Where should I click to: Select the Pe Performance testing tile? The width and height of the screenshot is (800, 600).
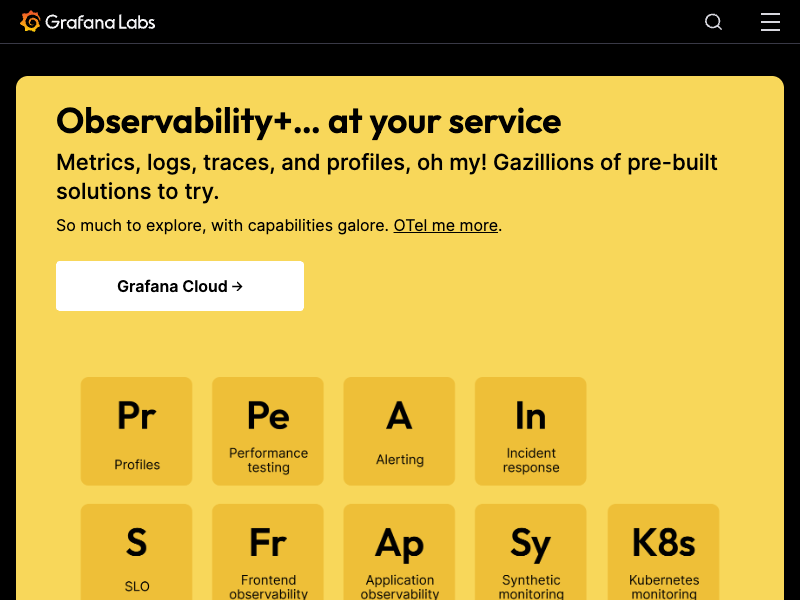pos(268,431)
